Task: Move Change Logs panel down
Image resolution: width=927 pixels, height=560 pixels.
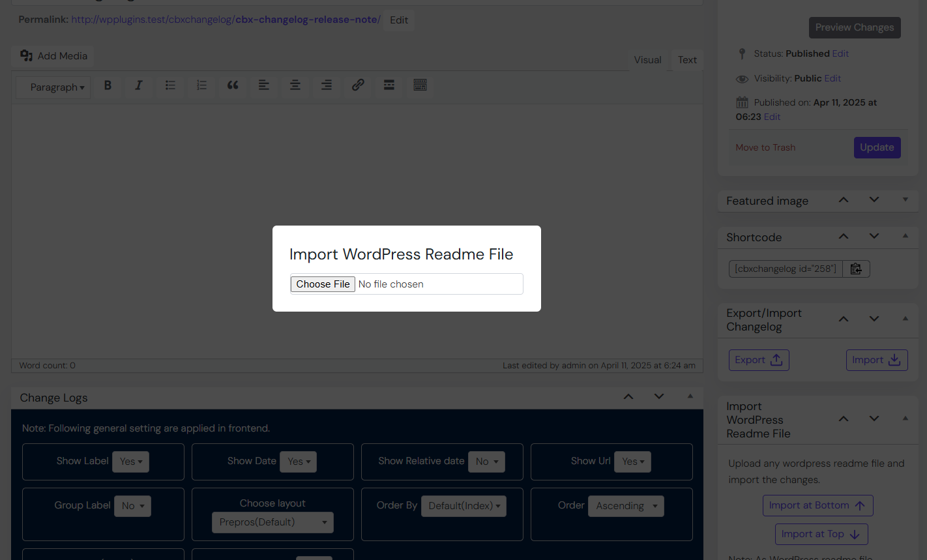Action: [x=659, y=397]
